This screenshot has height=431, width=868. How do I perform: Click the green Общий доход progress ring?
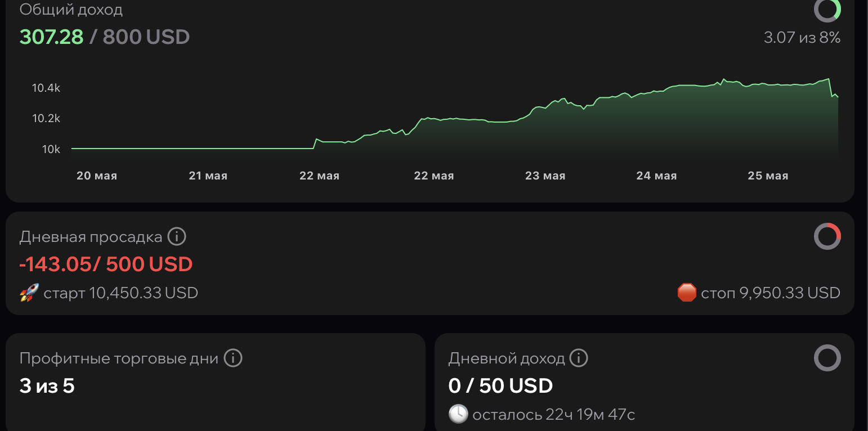pyautogui.click(x=827, y=9)
